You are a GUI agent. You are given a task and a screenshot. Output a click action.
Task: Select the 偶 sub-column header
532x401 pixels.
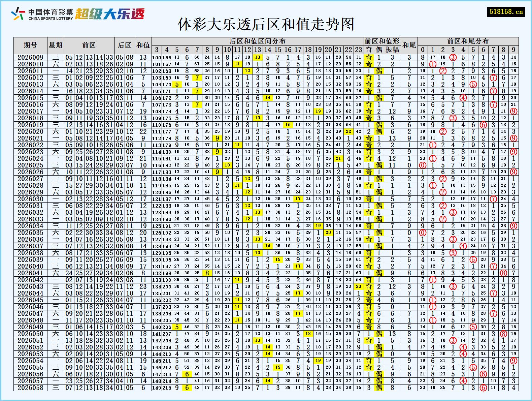pos(379,50)
